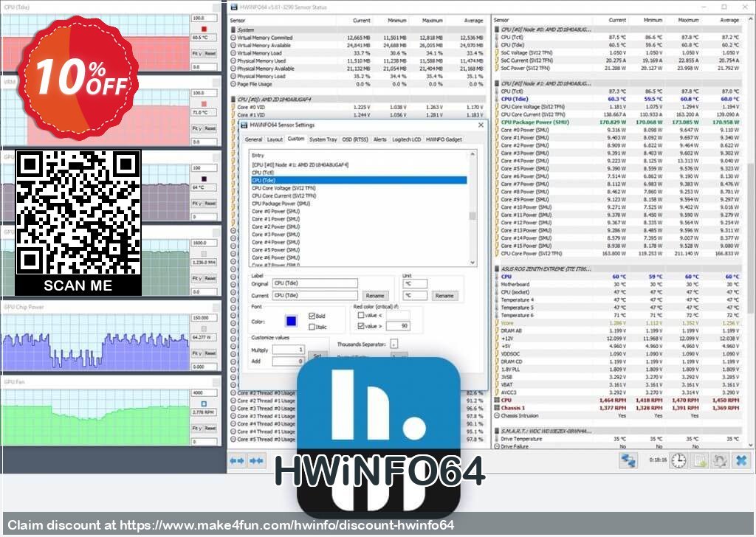
Task: Switch to the Alerts tab
Action: click(x=380, y=139)
